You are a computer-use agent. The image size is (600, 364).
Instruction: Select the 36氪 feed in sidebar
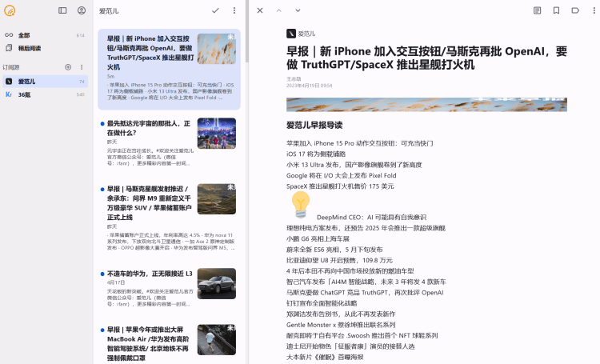coord(45,94)
